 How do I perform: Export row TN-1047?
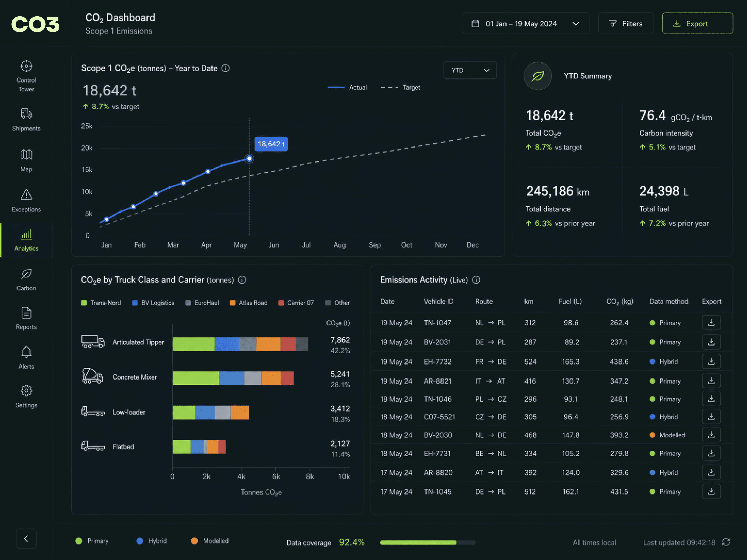[711, 322]
